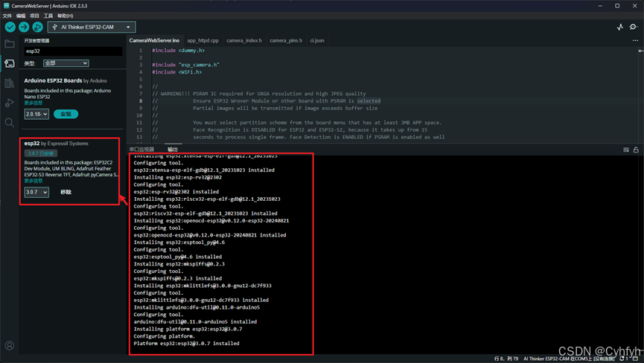This screenshot has width=644, height=363.
Task: Switch to app_httpd.cpp tab
Action: click(203, 41)
